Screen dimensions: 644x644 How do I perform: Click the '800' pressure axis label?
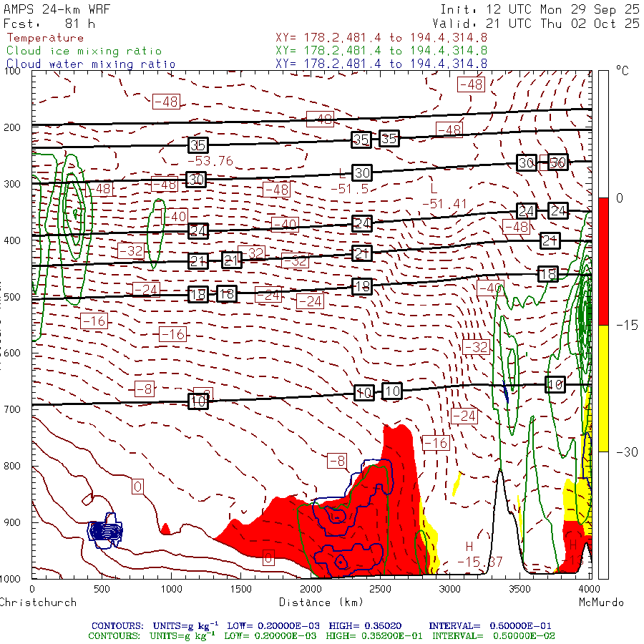[12, 466]
